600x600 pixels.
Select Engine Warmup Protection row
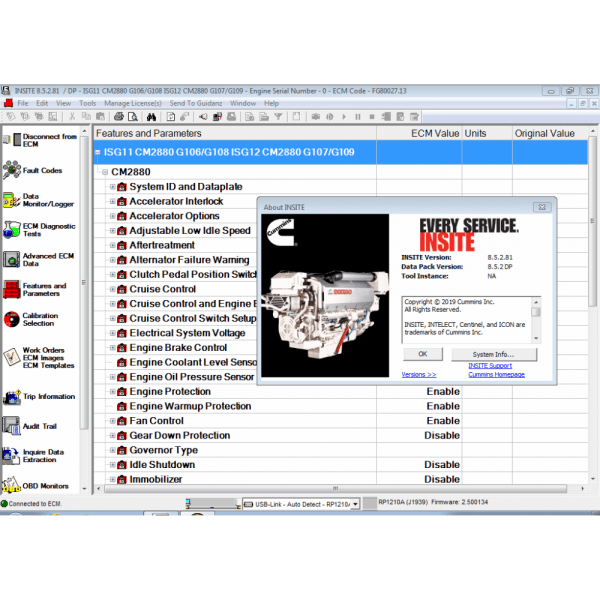(341, 406)
